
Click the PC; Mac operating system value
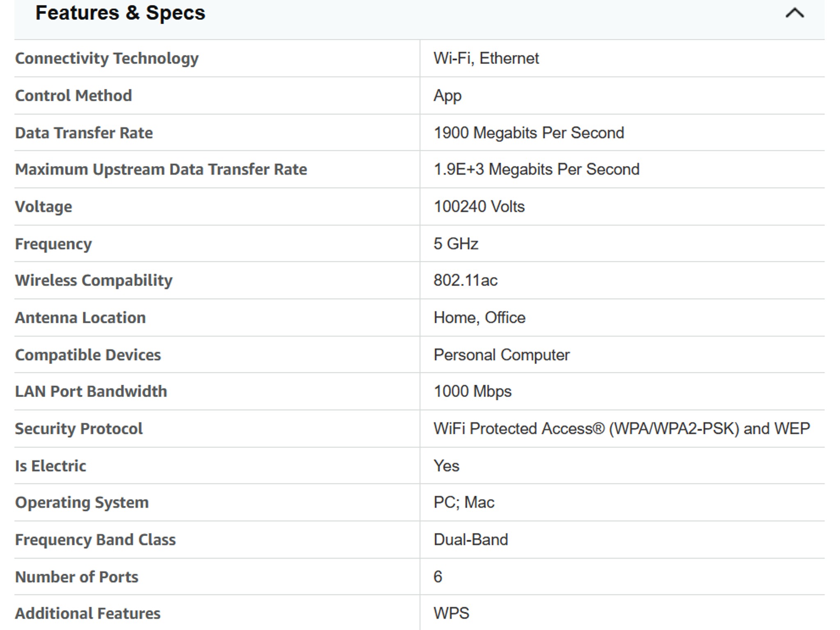(463, 502)
